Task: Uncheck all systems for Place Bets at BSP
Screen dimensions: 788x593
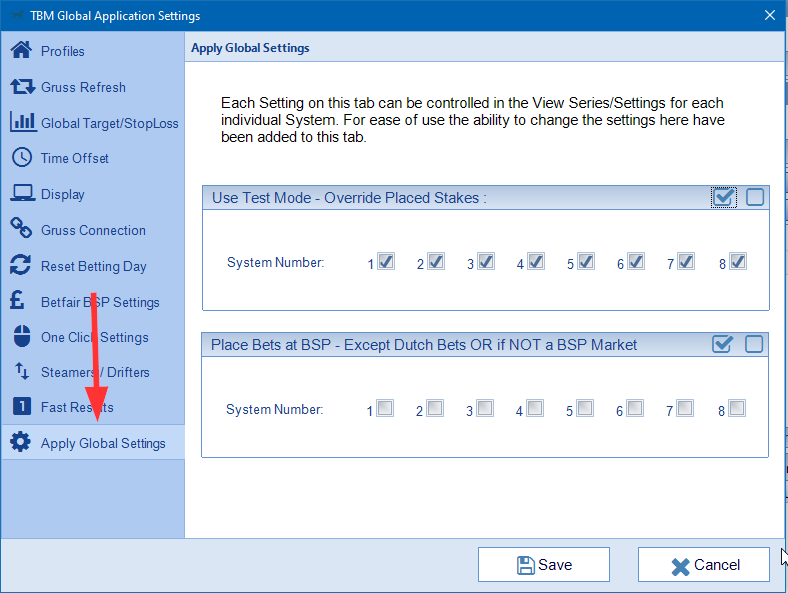Action: pyautogui.click(x=754, y=344)
